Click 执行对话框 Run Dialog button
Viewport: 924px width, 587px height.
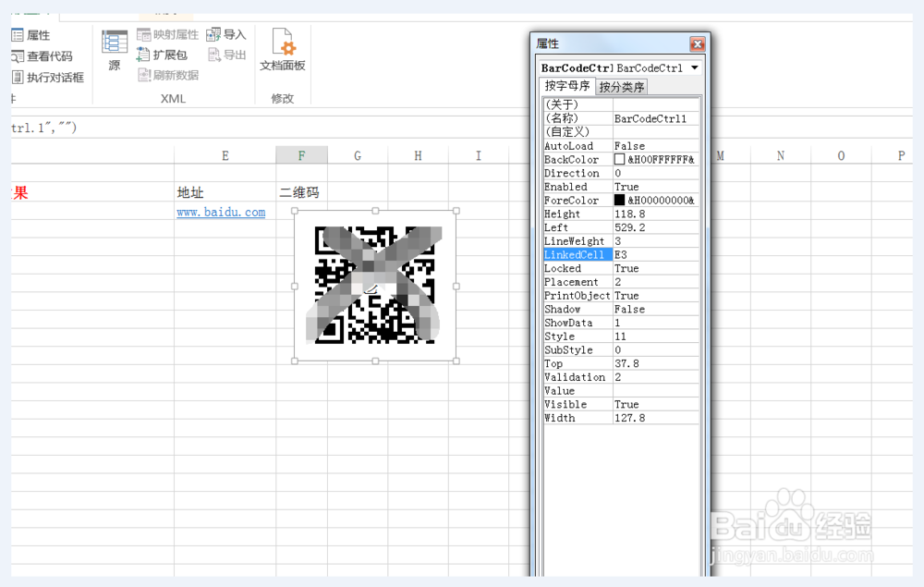coord(48,78)
